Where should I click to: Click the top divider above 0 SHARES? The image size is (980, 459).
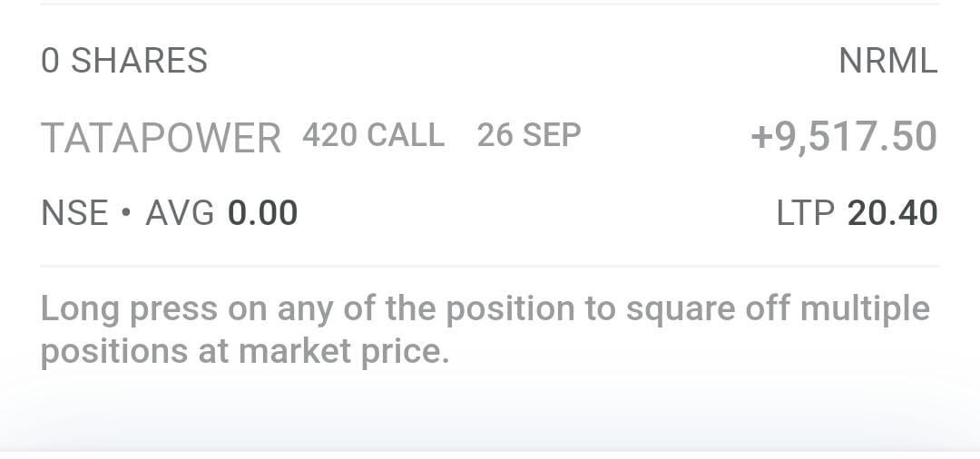click(490, 5)
